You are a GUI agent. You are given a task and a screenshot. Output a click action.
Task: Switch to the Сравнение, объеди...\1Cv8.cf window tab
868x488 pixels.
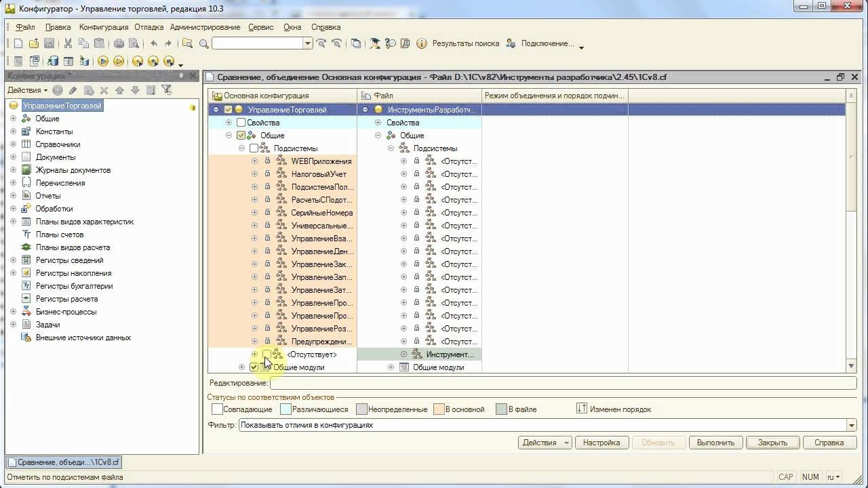coord(64,462)
